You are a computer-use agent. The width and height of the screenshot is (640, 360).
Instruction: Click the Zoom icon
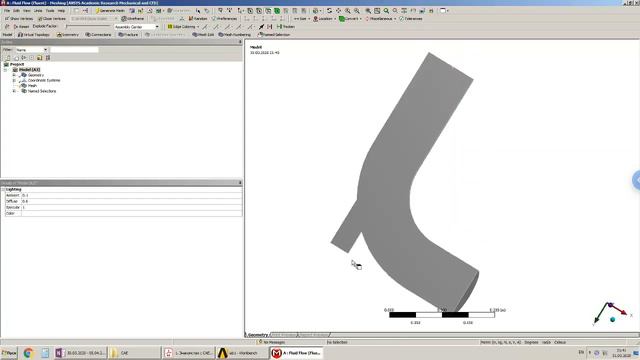click(x=347, y=11)
